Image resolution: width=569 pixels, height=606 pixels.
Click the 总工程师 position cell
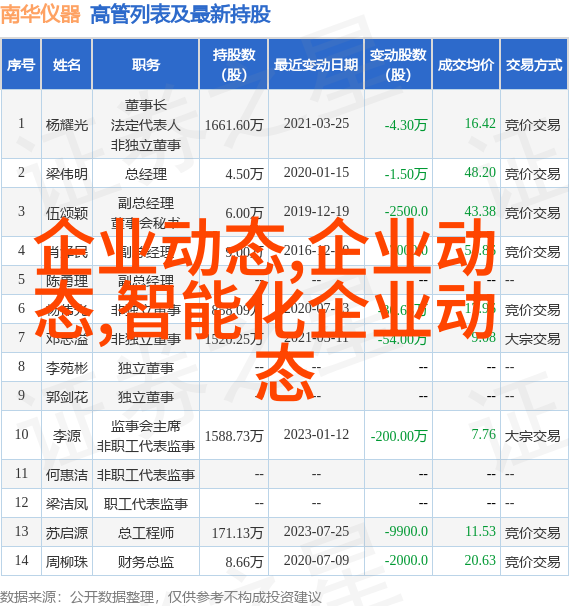point(146,533)
